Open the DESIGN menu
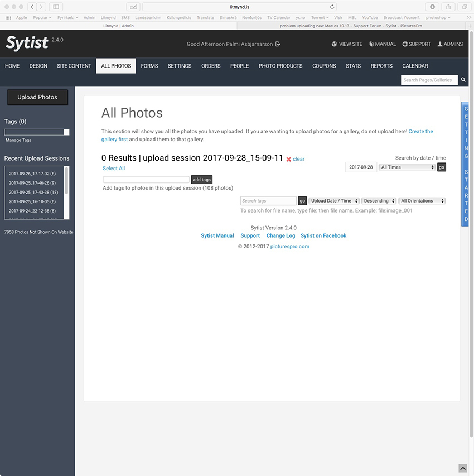This screenshot has height=476, width=474. click(x=38, y=66)
